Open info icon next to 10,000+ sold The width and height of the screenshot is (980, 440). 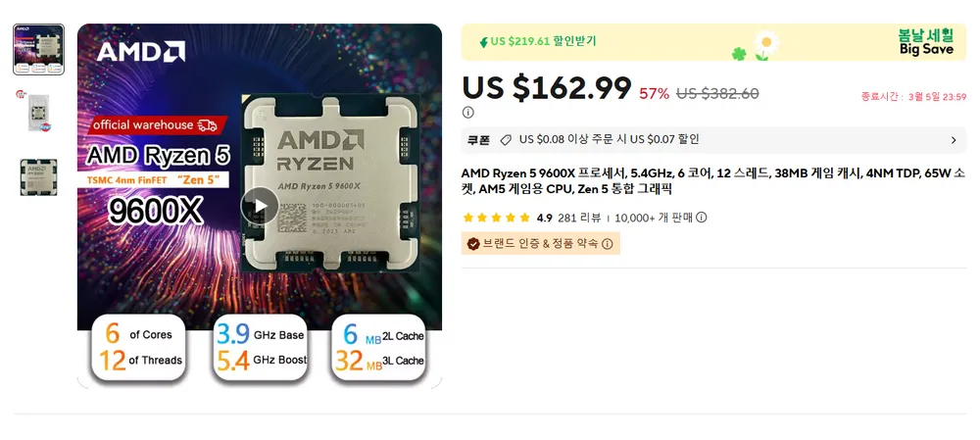coord(702,218)
